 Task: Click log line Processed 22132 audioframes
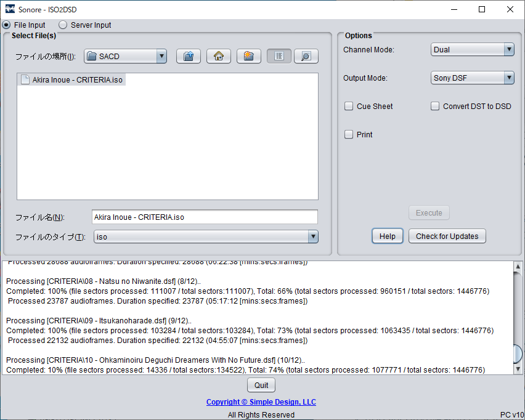tap(158, 341)
